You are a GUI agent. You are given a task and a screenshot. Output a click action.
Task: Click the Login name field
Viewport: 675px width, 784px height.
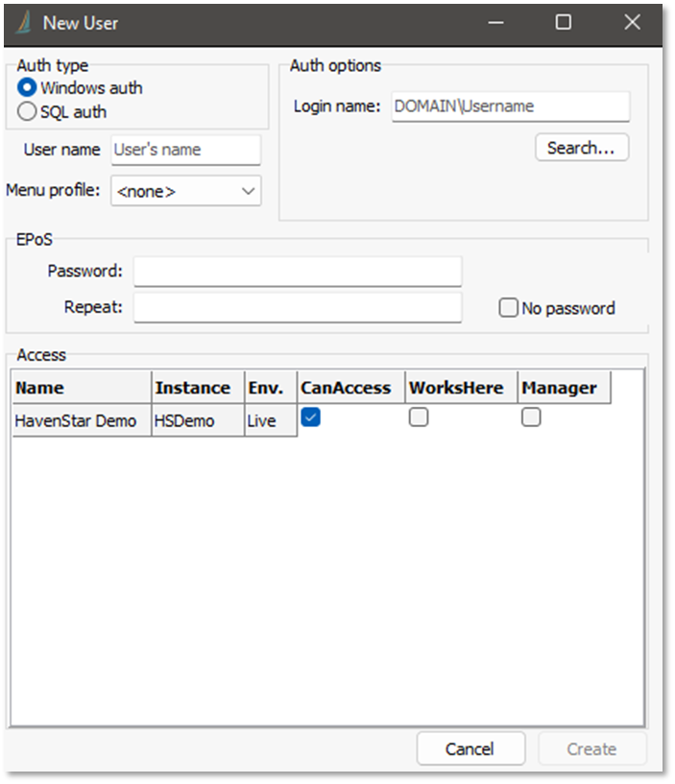[509, 107]
